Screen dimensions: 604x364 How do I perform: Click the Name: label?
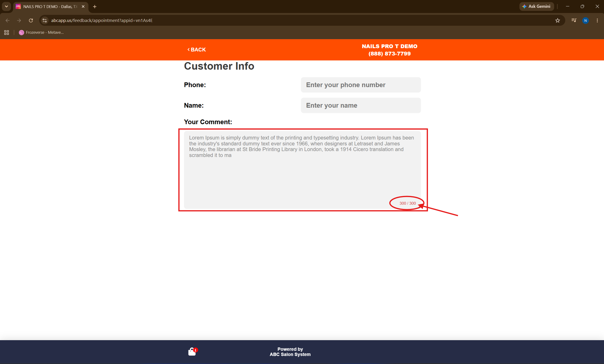194,105
